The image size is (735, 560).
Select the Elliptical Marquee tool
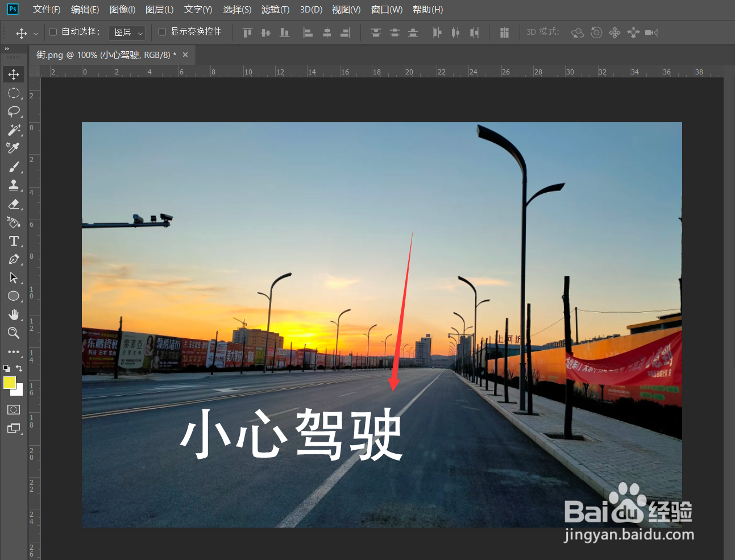(x=14, y=93)
